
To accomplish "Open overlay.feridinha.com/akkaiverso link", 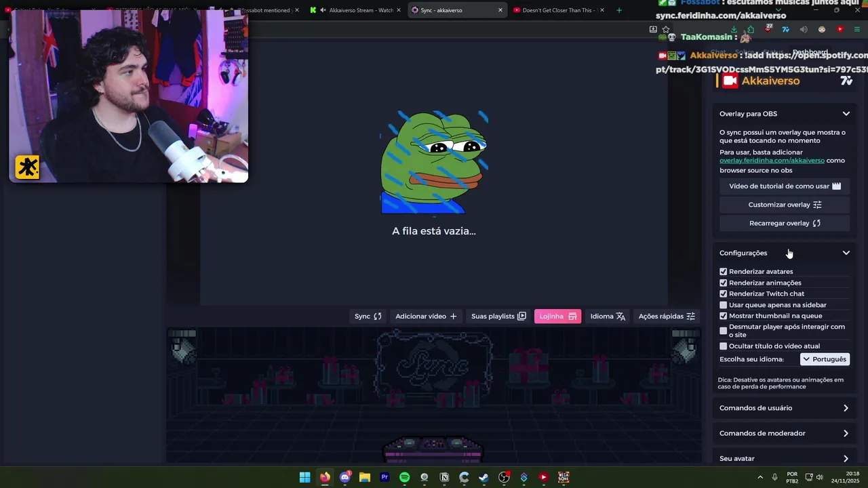I will point(772,161).
